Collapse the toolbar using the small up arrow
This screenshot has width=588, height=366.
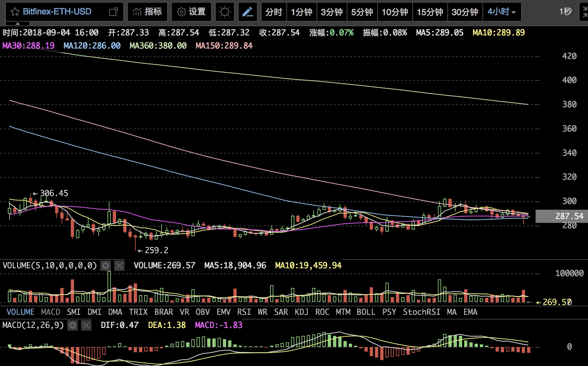point(18,24)
